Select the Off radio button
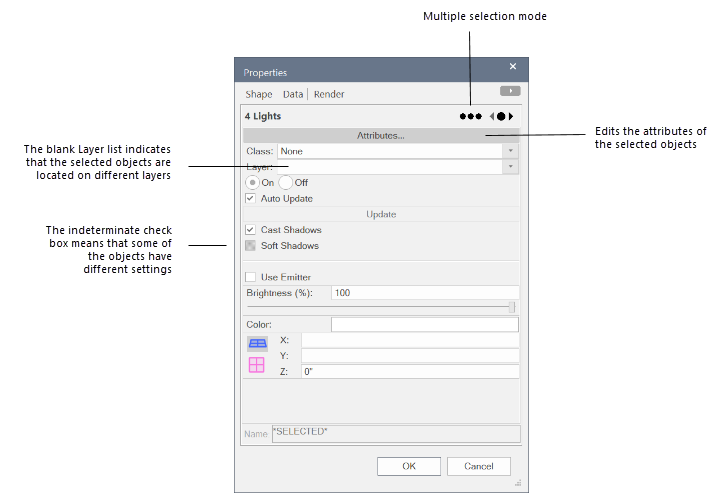Viewport: 723px width, 498px height. [286, 183]
